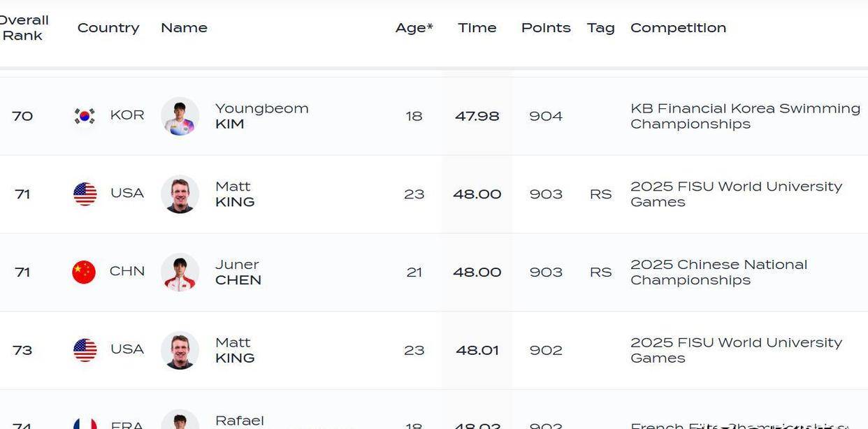Click the USA flag in the rank 73 row
Viewport: 868px width, 429px height.
85,350
